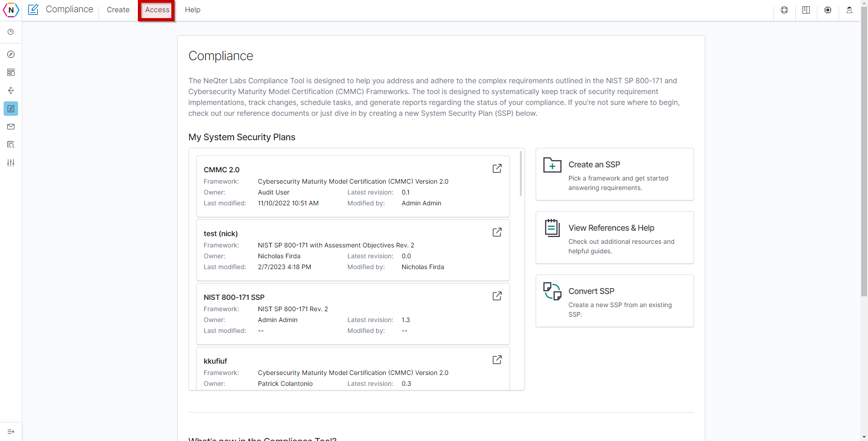Open the test (nick) plan via its open icon
This screenshot has height=441, width=868.
pos(497,232)
